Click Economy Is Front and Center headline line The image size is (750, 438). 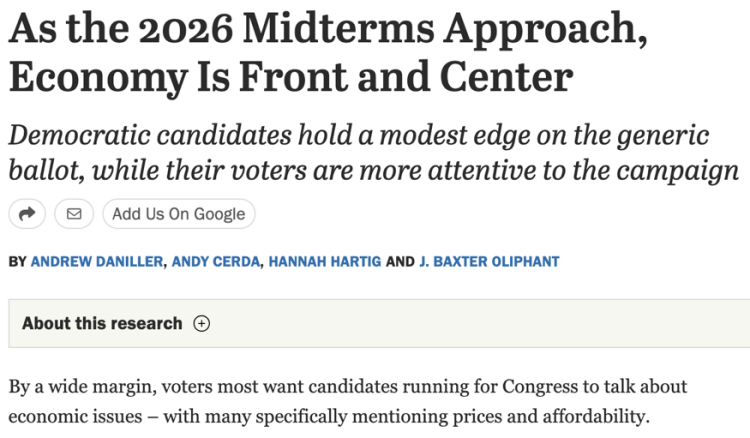(291, 77)
